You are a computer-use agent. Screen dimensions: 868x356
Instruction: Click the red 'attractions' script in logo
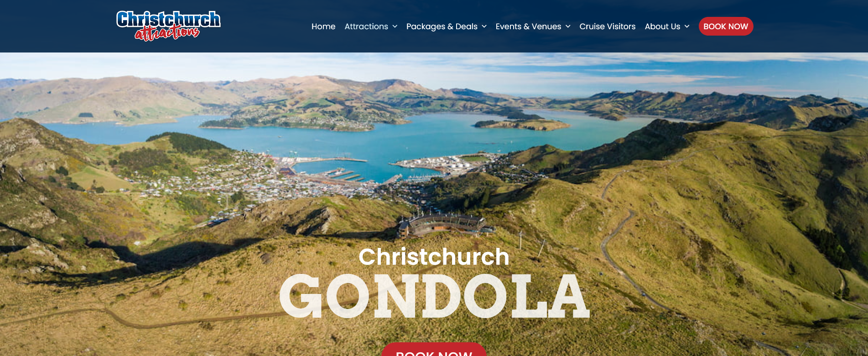(x=167, y=33)
